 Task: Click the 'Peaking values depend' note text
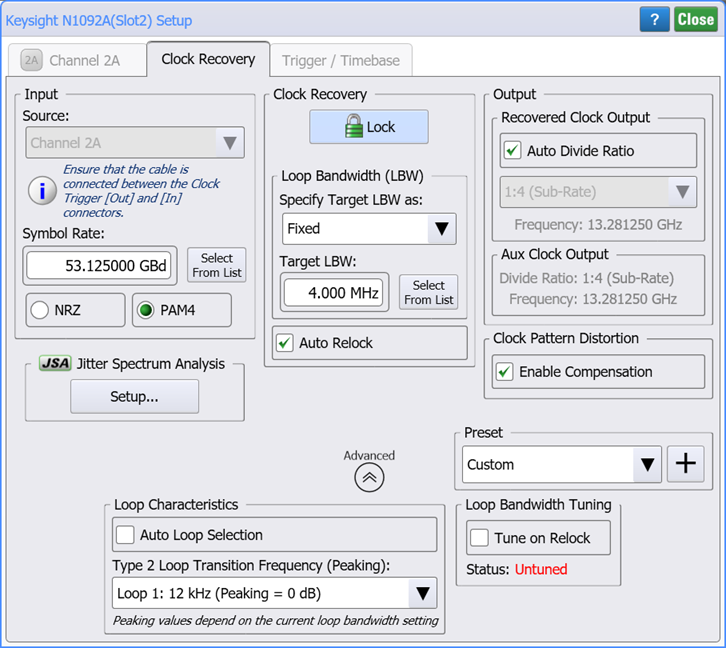coord(275,620)
